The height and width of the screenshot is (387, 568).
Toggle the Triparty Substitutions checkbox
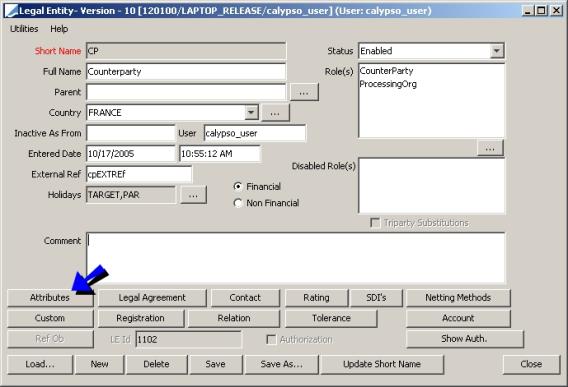coord(375,222)
